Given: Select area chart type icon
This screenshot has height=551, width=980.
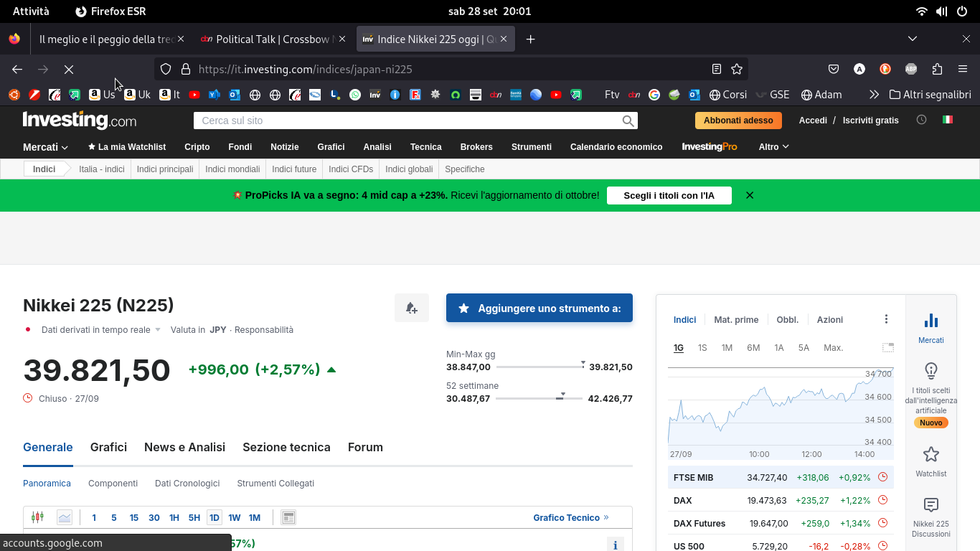Looking at the screenshot, I should point(65,517).
